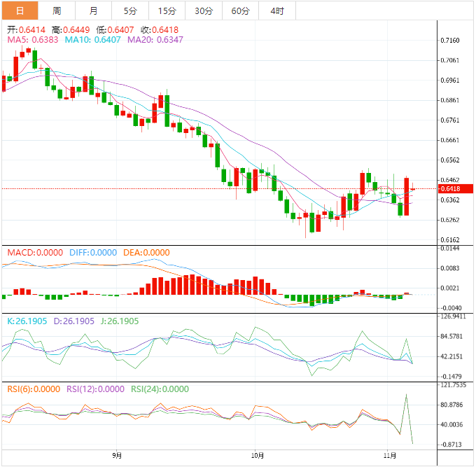Click the 0.6861 price axis label
Screen dimensions: 476x467
[x=450, y=100]
